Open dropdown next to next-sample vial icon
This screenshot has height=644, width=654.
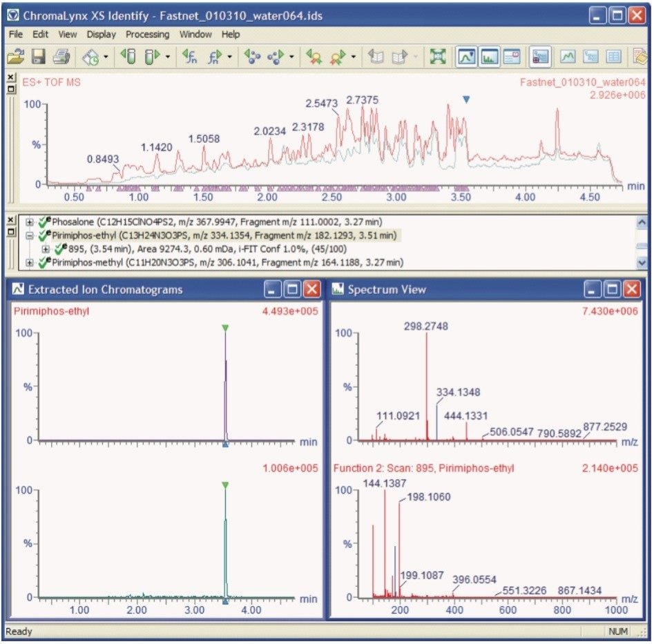pyautogui.click(x=168, y=57)
